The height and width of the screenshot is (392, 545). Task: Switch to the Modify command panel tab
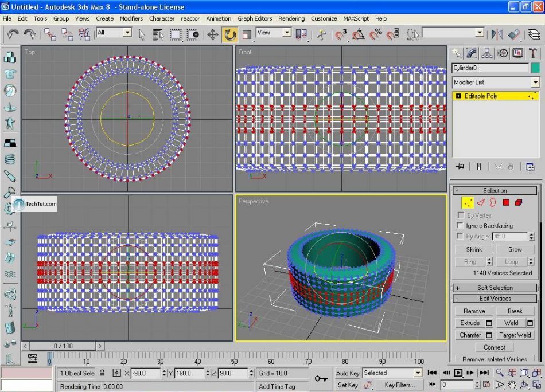click(472, 53)
